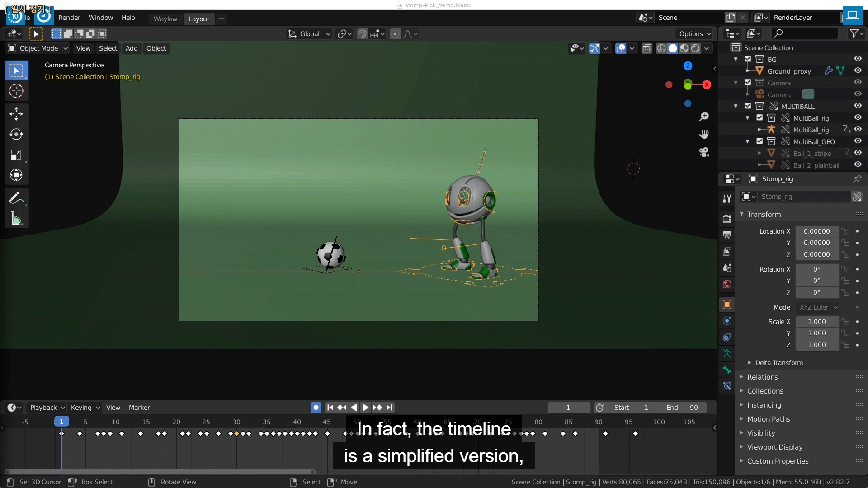The width and height of the screenshot is (868, 488).
Task: Expand the Delta Transform section
Action: coord(778,363)
